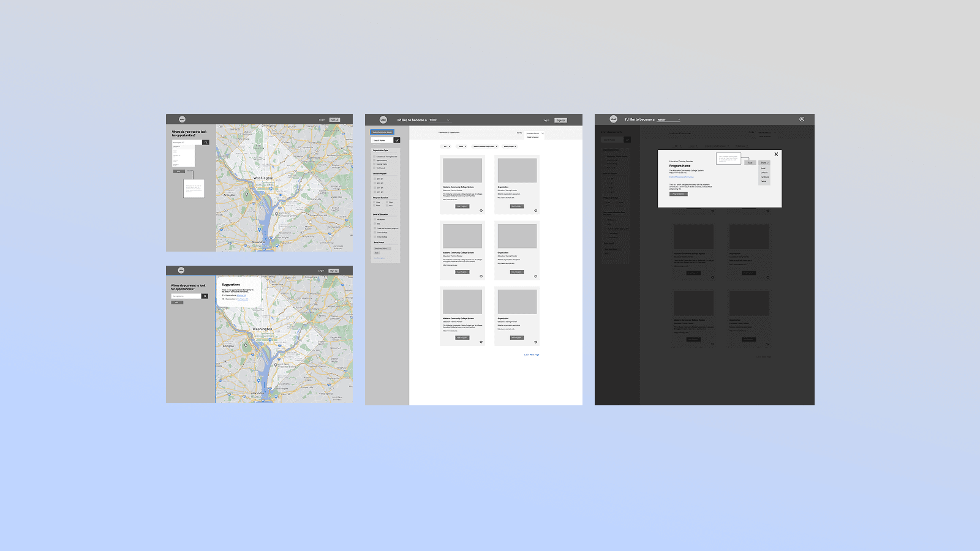
Task: Close the Program Name modal with X
Action: 776,154
